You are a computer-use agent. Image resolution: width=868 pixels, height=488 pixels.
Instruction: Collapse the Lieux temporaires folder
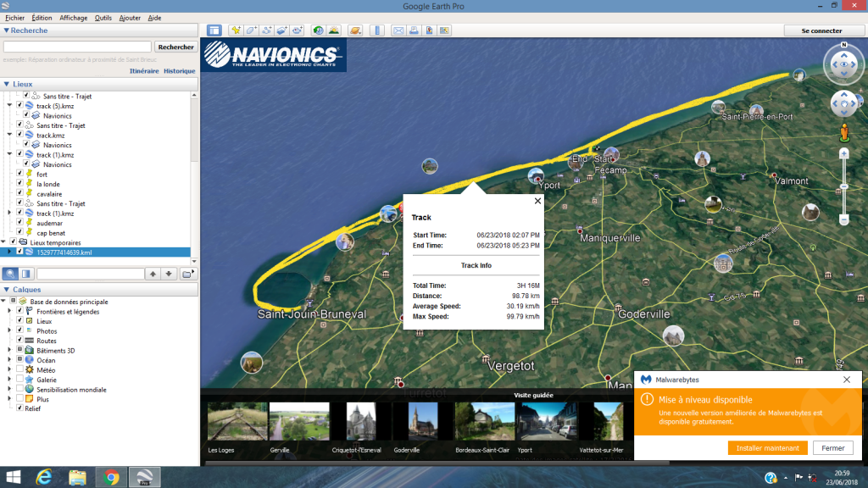click(x=3, y=241)
